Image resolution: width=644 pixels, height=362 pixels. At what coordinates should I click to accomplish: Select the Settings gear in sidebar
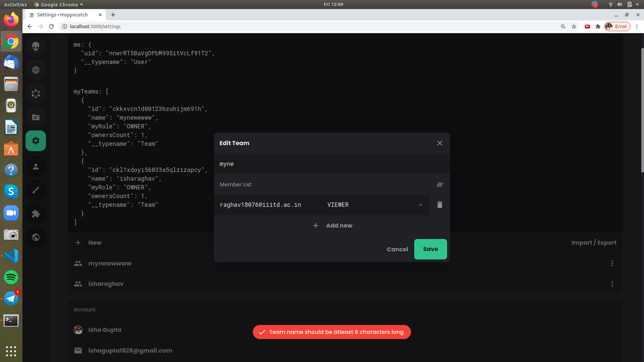point(36,141)
